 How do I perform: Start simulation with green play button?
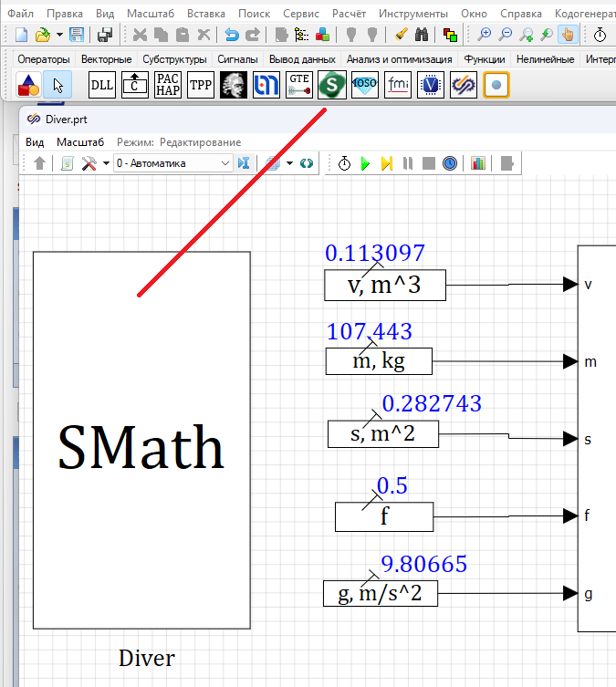pos(365,163)
